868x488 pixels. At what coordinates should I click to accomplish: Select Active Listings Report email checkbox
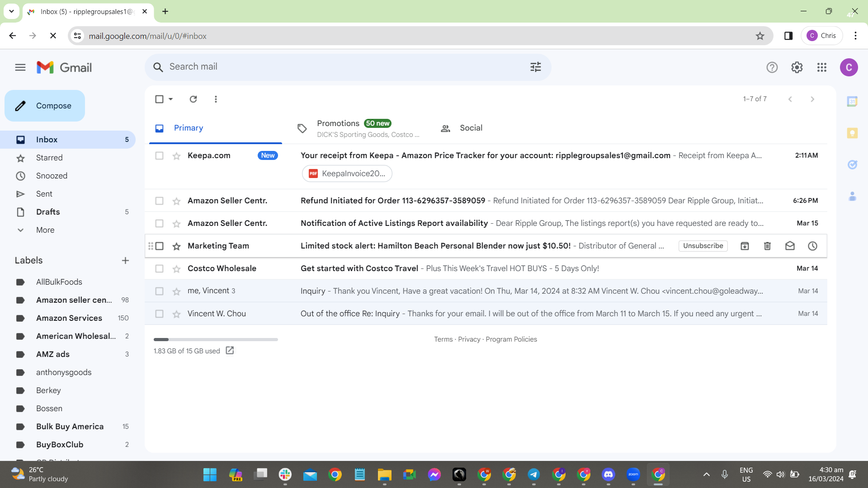(x=159, y=223)
